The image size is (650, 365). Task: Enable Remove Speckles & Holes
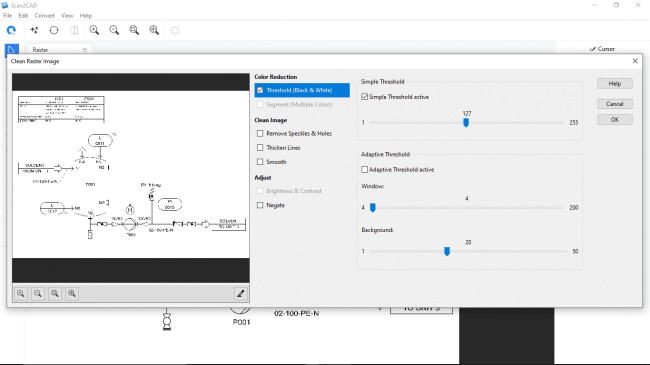(x=260, y=134)
